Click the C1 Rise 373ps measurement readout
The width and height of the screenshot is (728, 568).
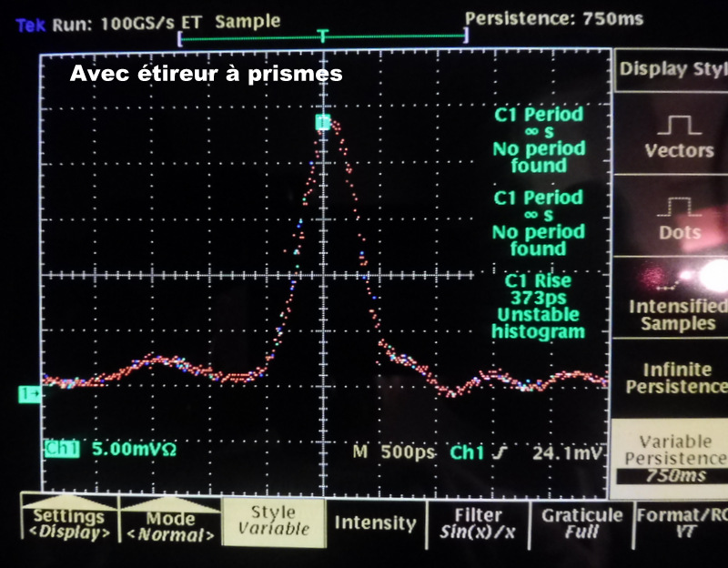tap(538, 307)
